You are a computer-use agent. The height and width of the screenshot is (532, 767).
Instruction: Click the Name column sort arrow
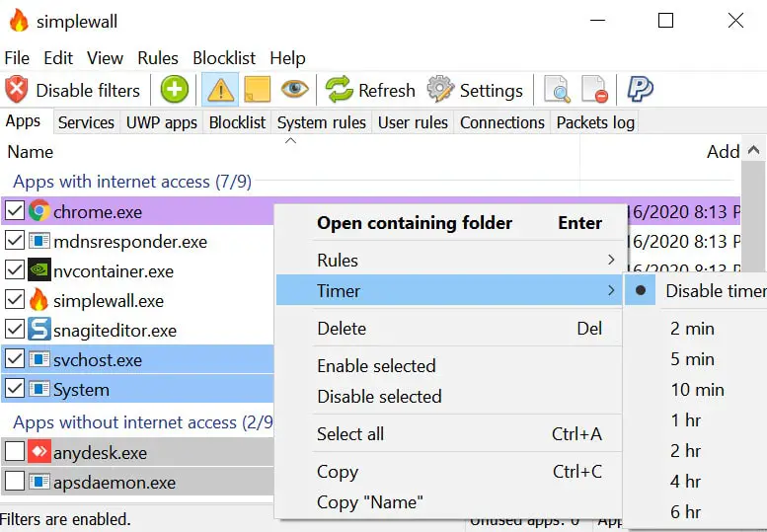(x=290, y=141)
